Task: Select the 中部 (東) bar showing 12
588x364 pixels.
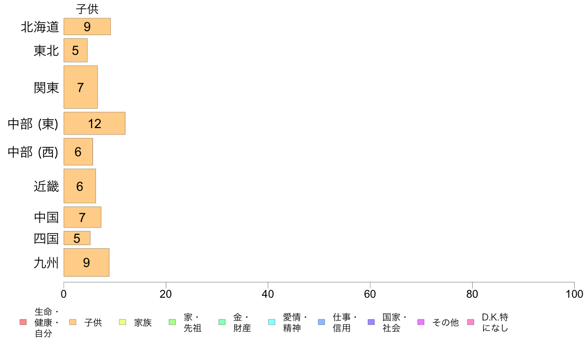Action: [x=95, y=123]
